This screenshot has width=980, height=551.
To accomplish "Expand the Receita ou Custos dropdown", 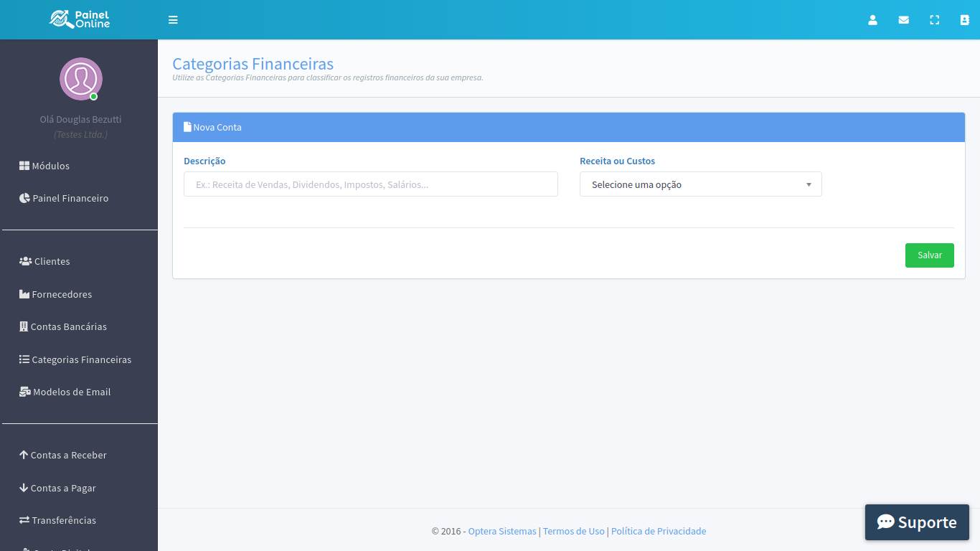I will click(700, 184).
